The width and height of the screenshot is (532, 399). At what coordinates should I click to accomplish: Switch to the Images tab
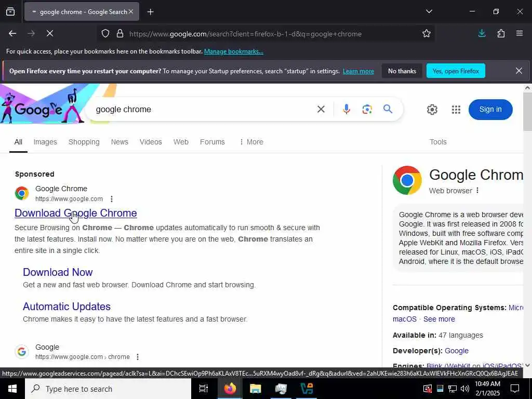45,142
